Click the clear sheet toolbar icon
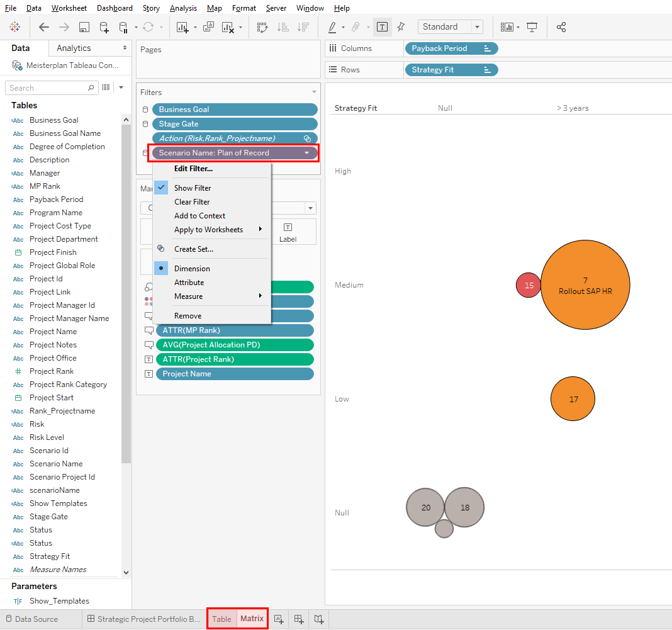 [228, 28]
